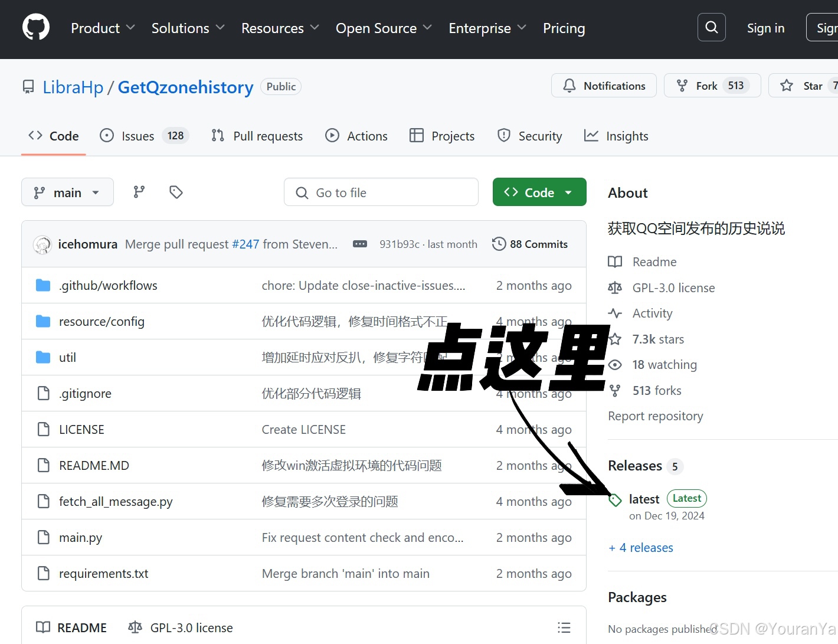
Task: Open pull request #247 link
Action: [x=245, y=244]
